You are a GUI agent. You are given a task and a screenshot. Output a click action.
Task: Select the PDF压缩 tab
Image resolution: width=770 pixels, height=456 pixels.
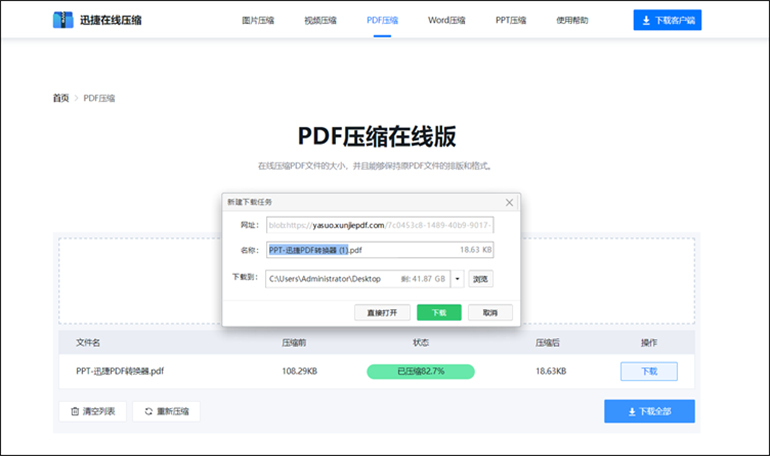382,20
